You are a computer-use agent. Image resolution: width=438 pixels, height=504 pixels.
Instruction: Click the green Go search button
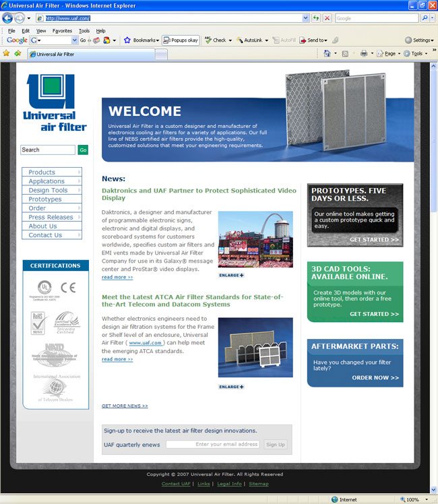tap(83, 150)
